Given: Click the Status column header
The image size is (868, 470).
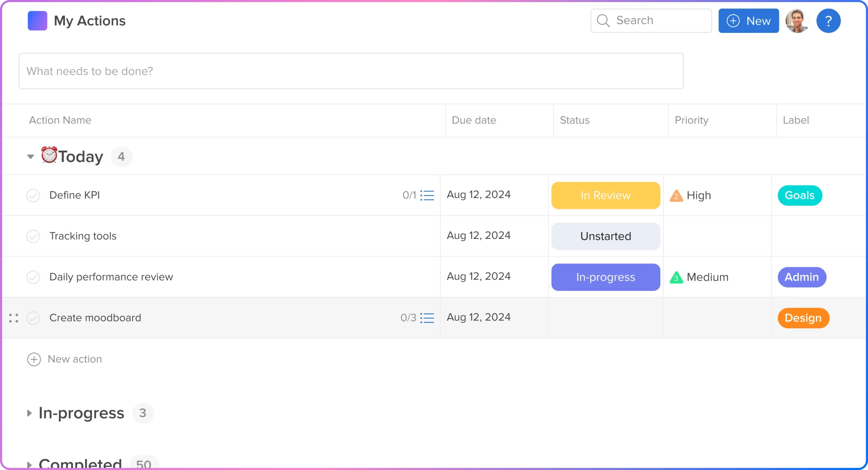Looking at the screenshot, I should (574, 120).
